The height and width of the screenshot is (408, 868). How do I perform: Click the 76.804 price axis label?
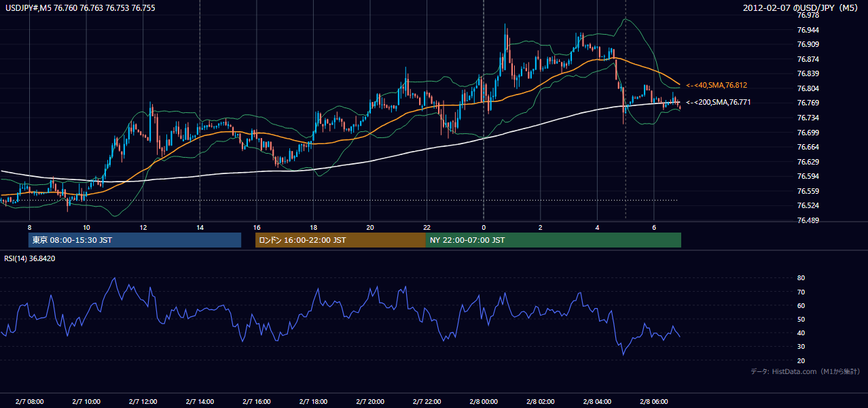tap(808, 88)
